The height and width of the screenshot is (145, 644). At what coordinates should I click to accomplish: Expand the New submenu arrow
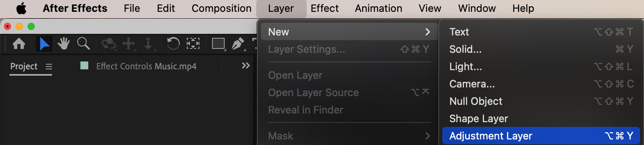tap(428, 32)
